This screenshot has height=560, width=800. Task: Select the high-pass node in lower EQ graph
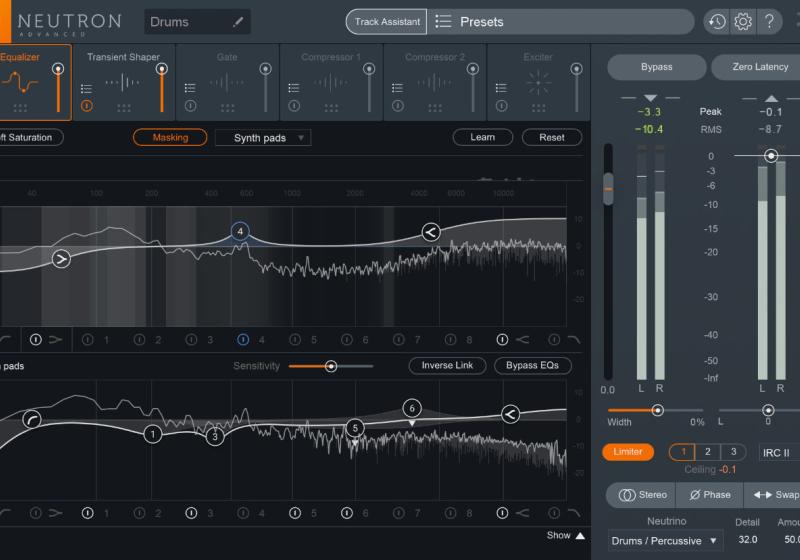pos(32,419)
